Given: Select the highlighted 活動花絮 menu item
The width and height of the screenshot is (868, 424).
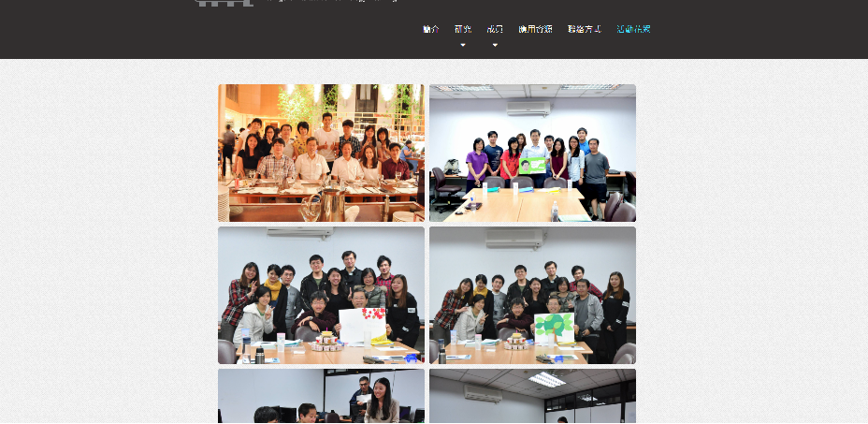Looking at the screenshot, I should [633, 29].
